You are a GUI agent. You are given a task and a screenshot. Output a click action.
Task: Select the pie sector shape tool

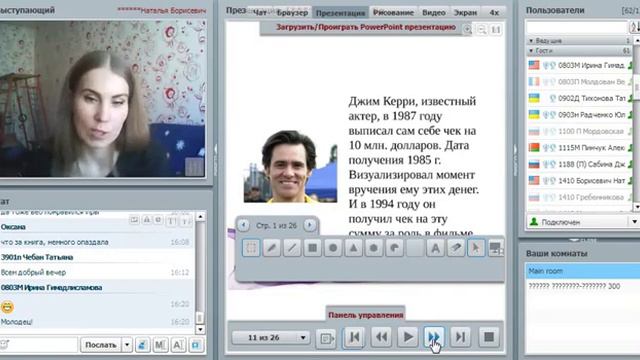click(394, 248)
